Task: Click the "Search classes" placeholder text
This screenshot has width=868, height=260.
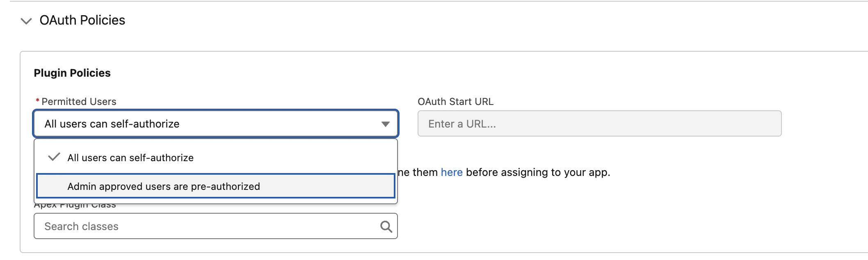Action: pos(81,226)
